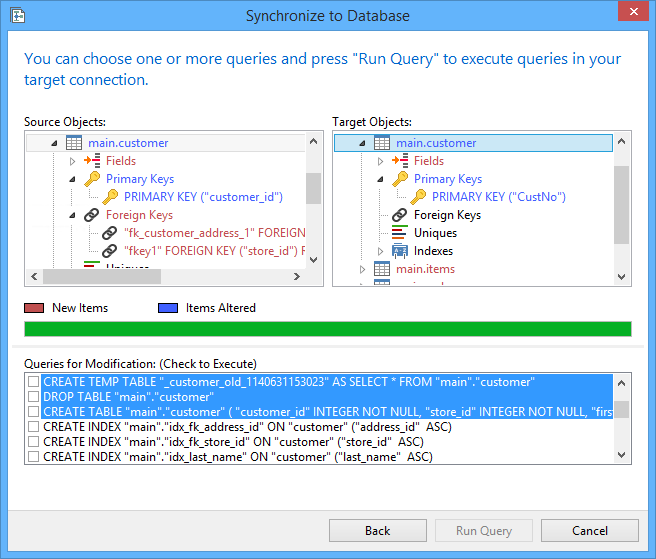Click the table icon beside target main.customer
The width and height of the screenshot is (656, 559).
382,143
